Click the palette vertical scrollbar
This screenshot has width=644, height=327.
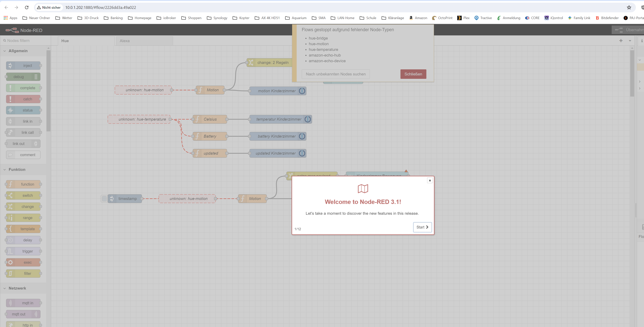[x=49, y=91]
